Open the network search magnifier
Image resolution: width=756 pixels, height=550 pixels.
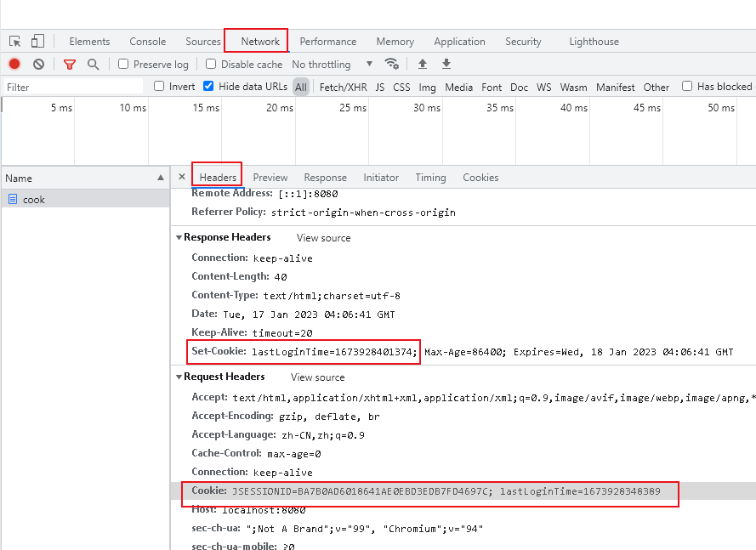pos(93,64)
